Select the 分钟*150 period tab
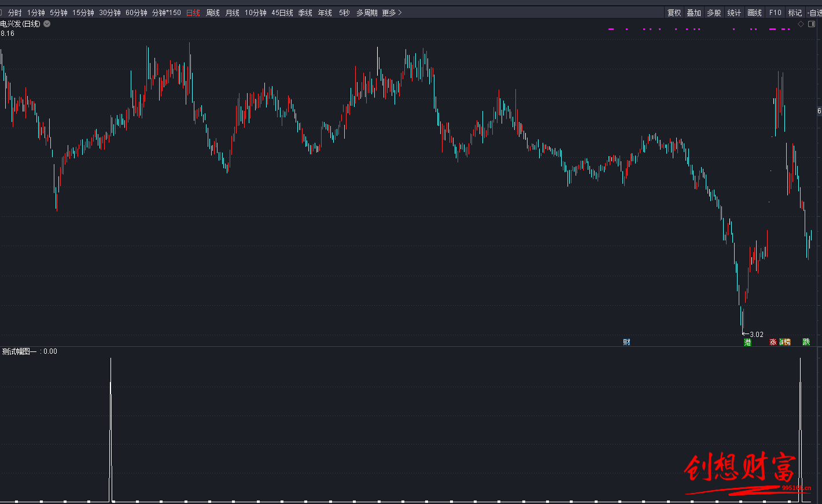 [x=167, y=13]
